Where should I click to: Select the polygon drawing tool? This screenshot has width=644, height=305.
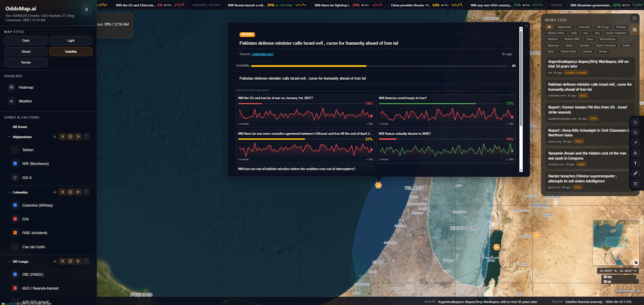click(x=635, y=132)
